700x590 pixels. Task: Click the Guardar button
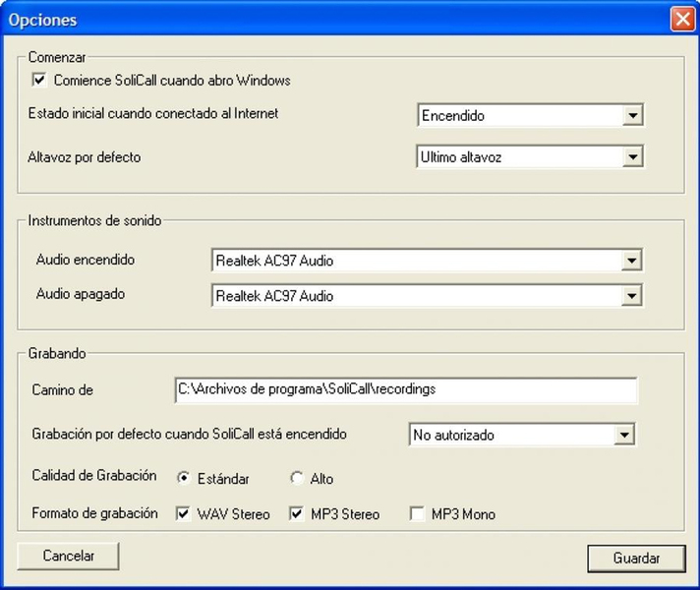tap(636, 559)
